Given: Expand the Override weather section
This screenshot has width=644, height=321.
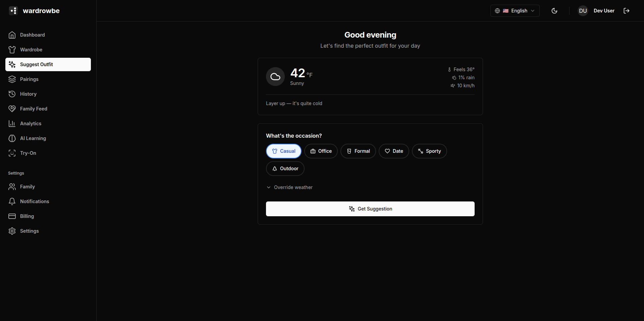Looking at the screenshot, I should pos(289,187).
